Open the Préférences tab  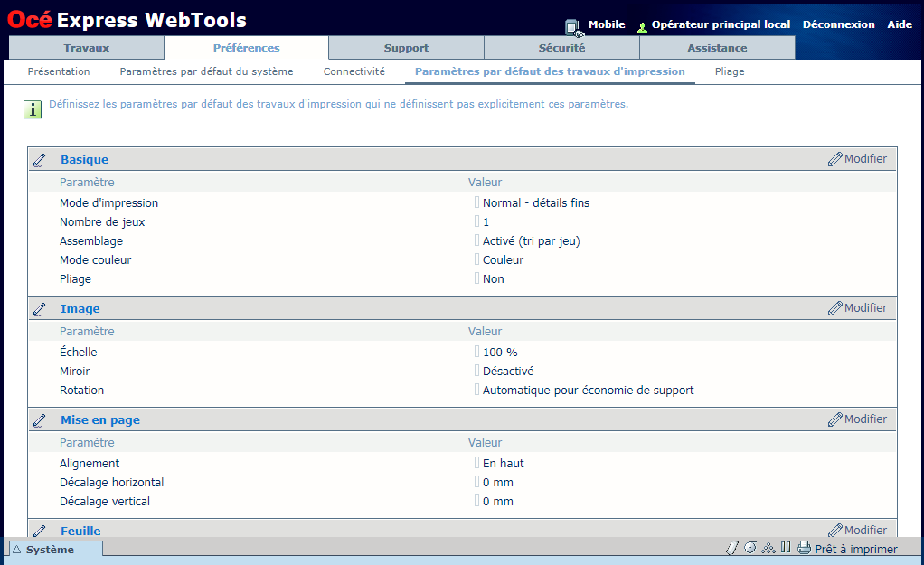246,48
